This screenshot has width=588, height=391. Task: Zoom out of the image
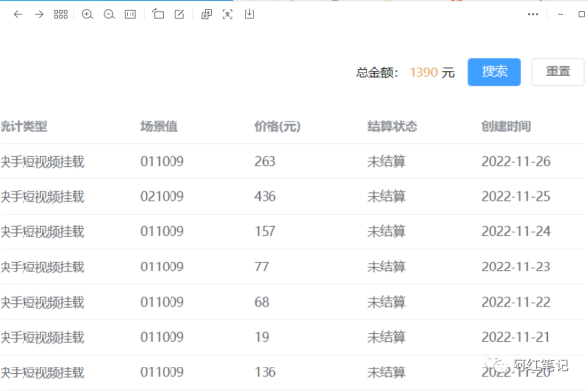pos(109,15)
